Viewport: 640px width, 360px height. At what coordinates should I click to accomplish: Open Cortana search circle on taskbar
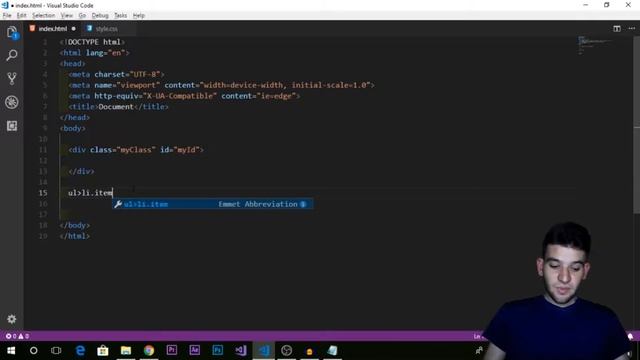33,351
